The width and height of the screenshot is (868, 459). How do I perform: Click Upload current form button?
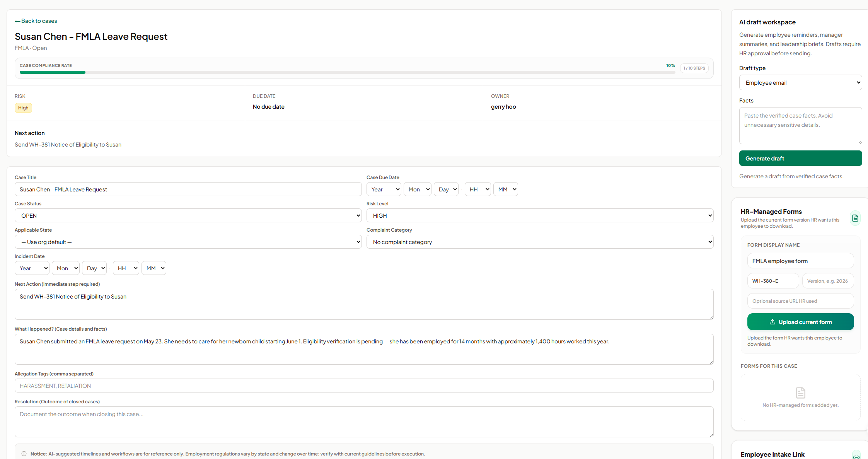[x=800, y=322]
